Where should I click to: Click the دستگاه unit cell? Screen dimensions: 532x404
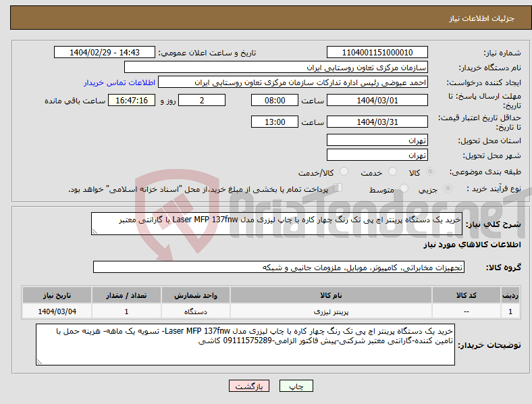coord(195,311)
